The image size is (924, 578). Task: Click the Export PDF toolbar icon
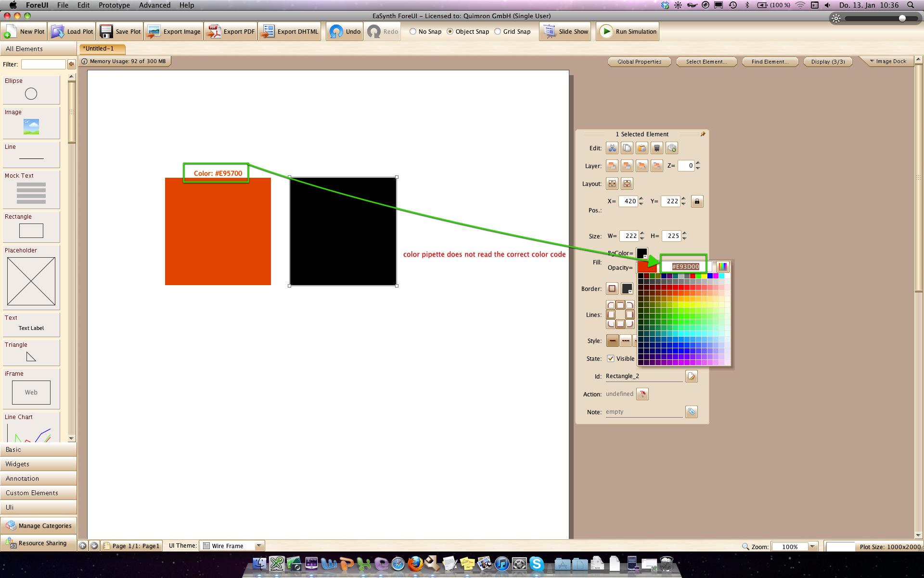click(x=214, y=32)
